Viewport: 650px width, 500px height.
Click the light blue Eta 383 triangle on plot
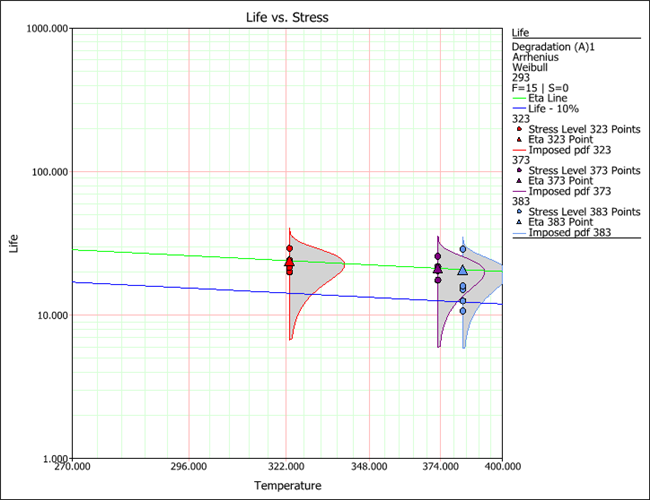point(462,270)
